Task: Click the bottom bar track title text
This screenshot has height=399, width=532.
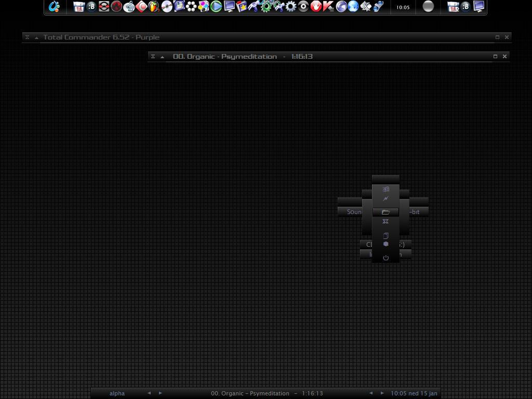Action: [267, 394]
